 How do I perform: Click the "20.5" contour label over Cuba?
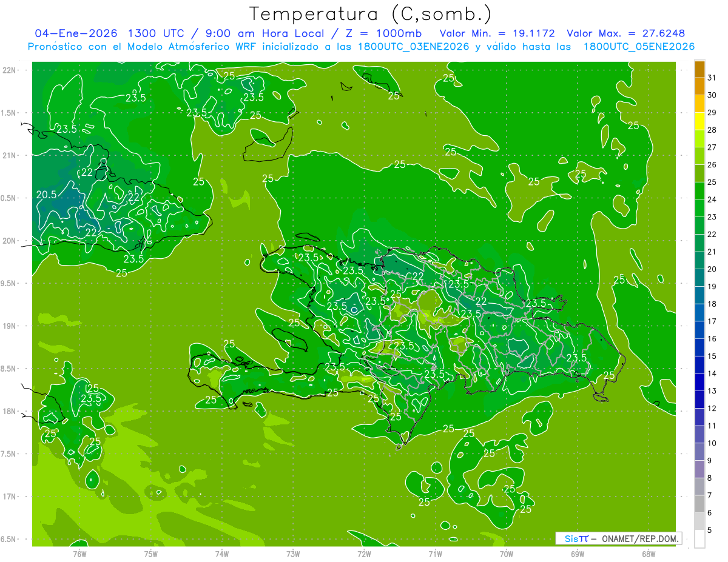pos(46,195)
